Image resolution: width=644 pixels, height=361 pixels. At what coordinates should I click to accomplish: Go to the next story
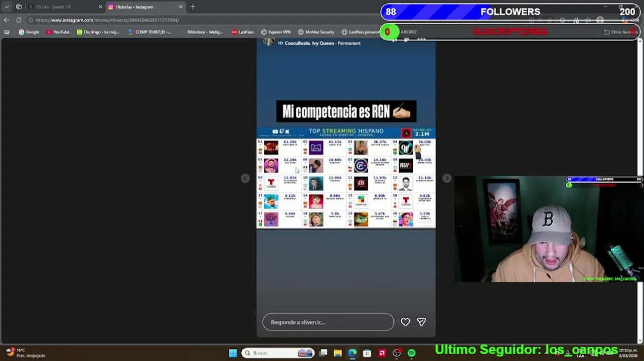tap(447, 178)
